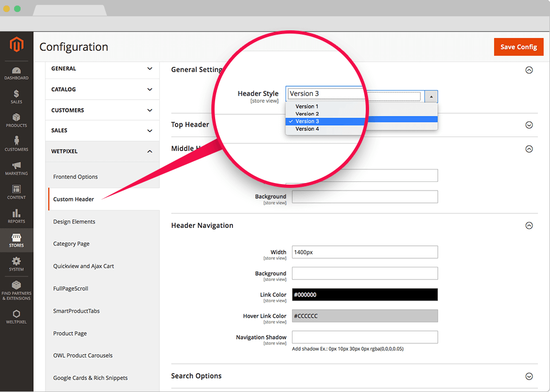Click the Navigation Shadow input field
Screen dimensions: 550x392
pyautogui.click(x=364, y=337)
